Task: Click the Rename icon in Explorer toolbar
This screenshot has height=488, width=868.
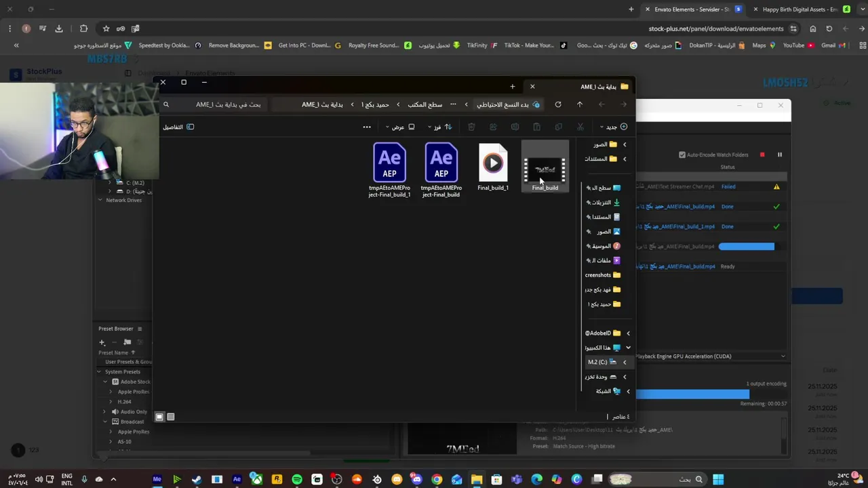Action: click(515, 127)
